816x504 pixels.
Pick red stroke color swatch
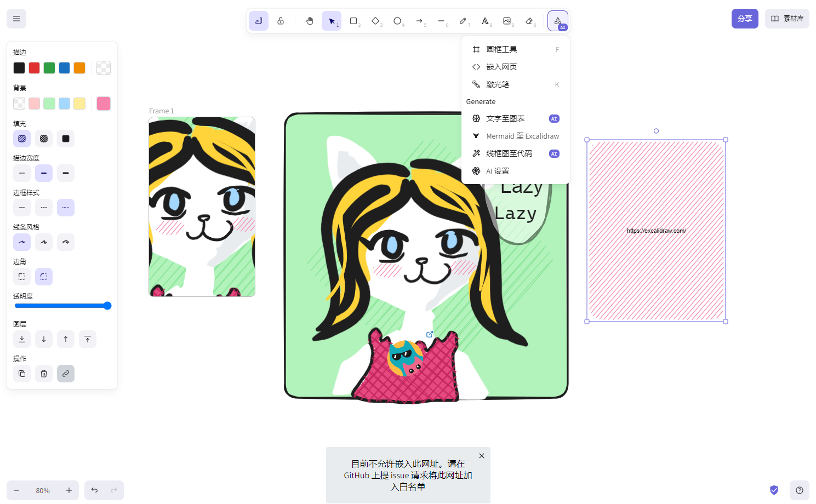point(34,68)
